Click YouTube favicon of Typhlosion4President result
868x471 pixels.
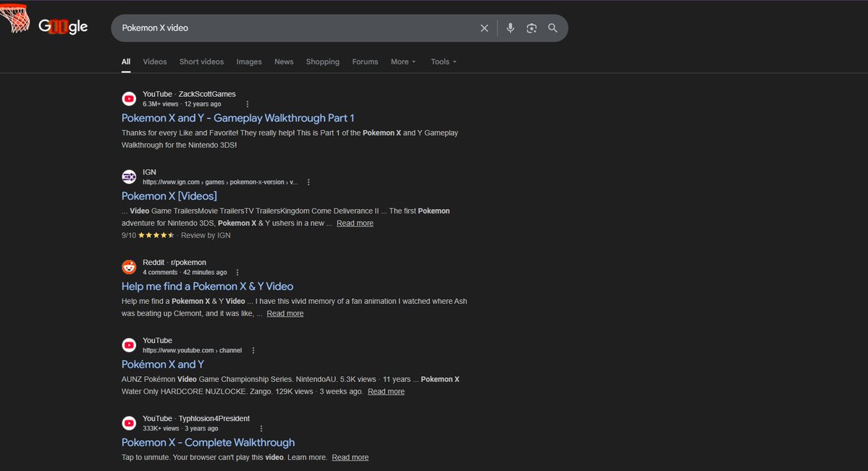click(x=129, y=423)
